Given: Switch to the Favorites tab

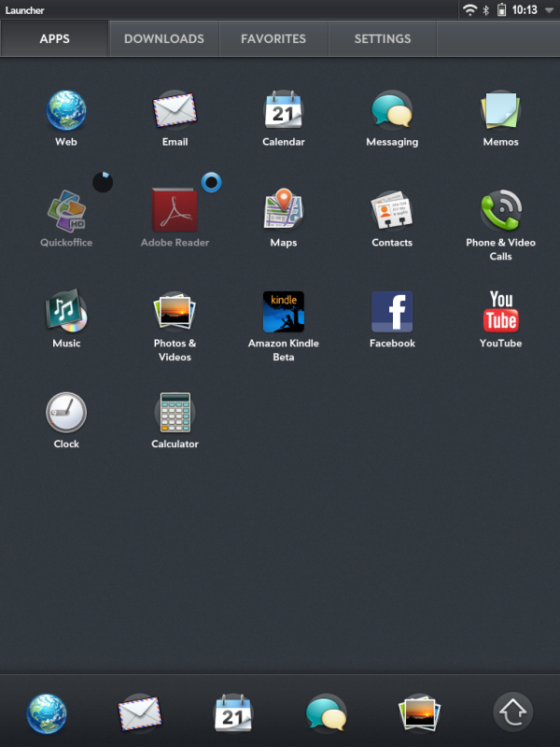Looking at the screenshot, I should 273,38.
